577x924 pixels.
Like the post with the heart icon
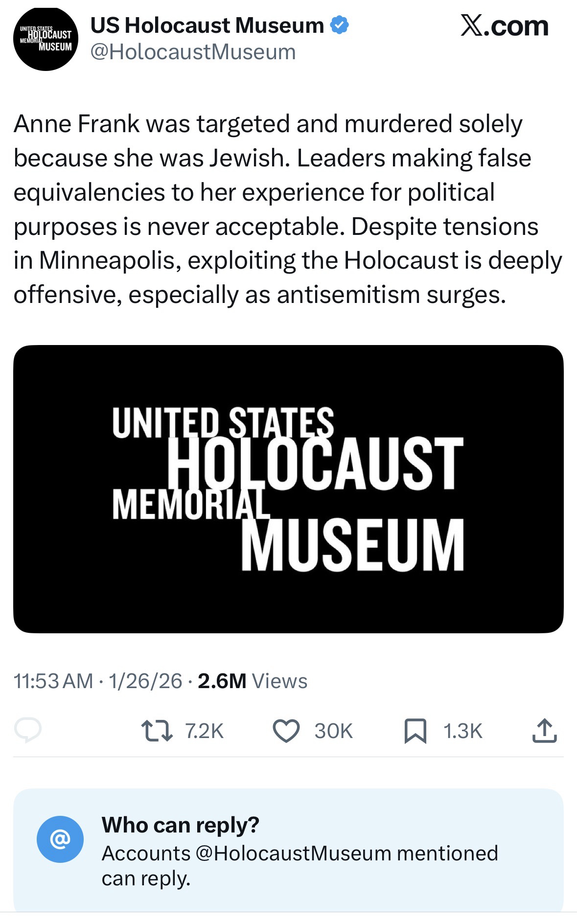(286, 731)
